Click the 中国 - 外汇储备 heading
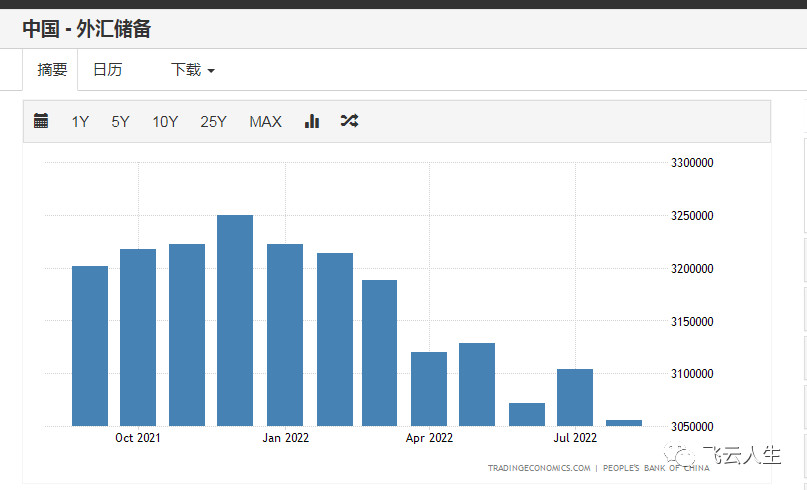Screen dimensions: 807x490 [x=86, y=29]
